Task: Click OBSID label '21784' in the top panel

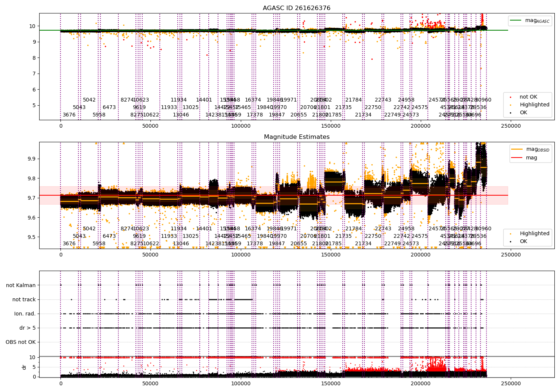Action: point(354,100)
